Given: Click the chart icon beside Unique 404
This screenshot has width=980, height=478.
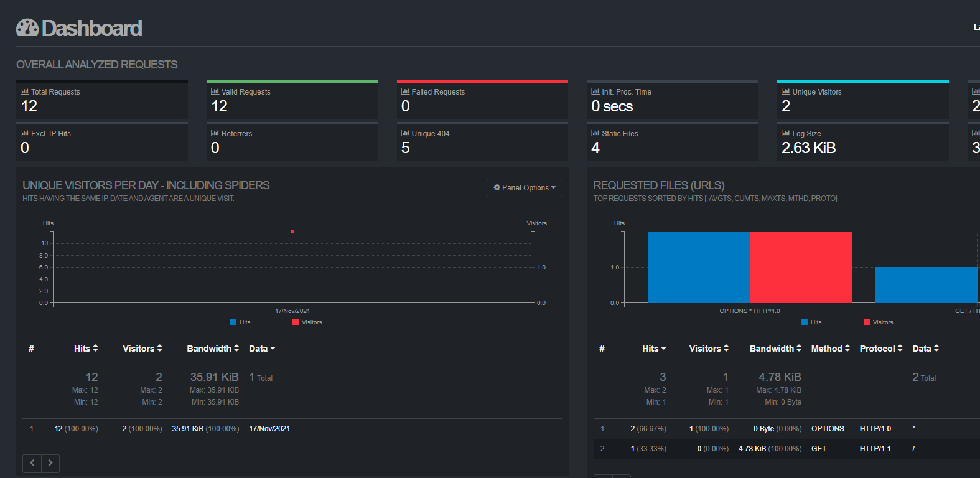Looking at the screenshot, I should 405,133.
